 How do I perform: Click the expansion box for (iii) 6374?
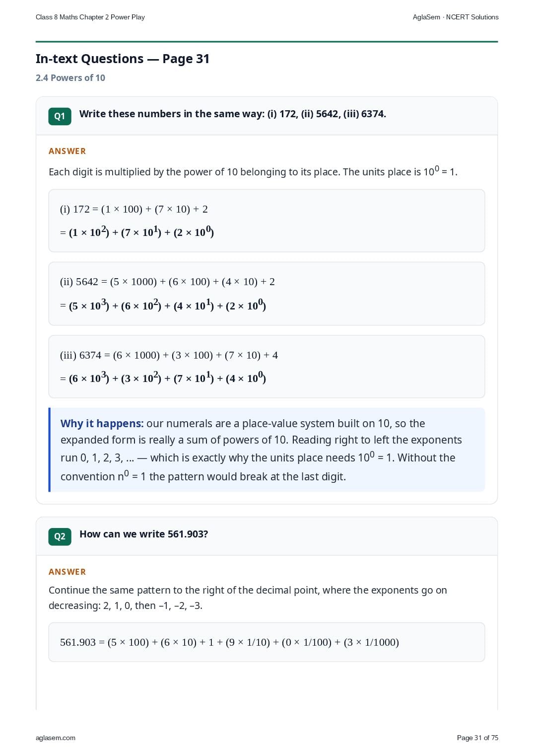click(267, 367)
